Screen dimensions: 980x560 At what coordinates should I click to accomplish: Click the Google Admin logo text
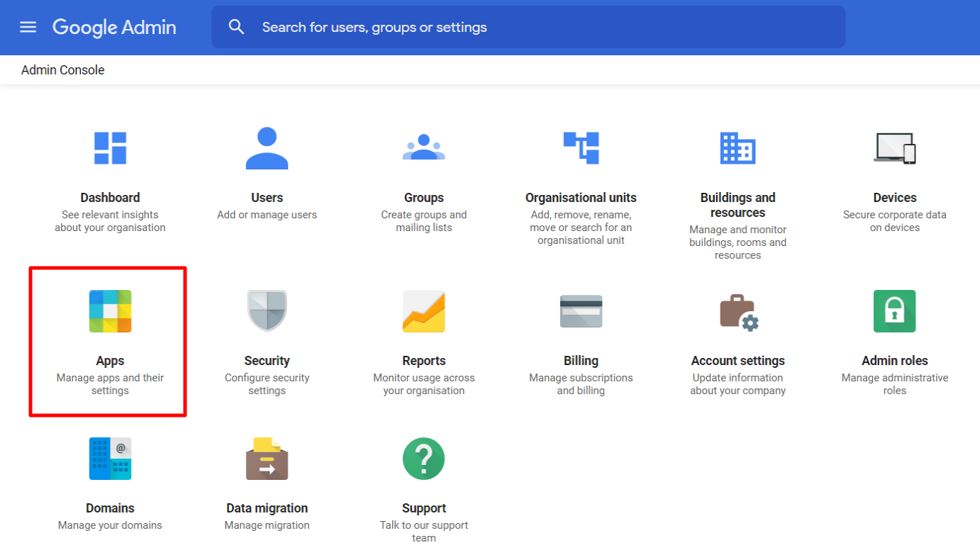[x=114, y=27]
